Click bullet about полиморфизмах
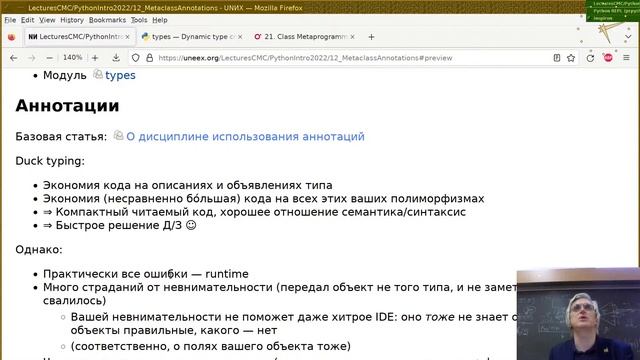 coord(263,199)
